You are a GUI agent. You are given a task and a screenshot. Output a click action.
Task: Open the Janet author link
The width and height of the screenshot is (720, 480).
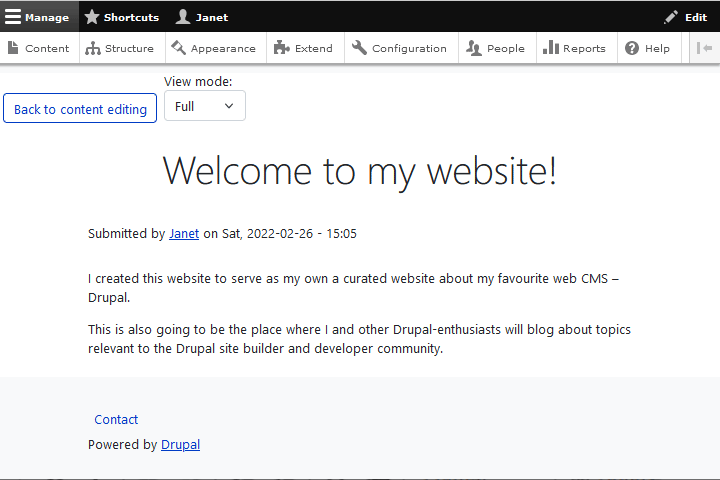pos(184,234)
